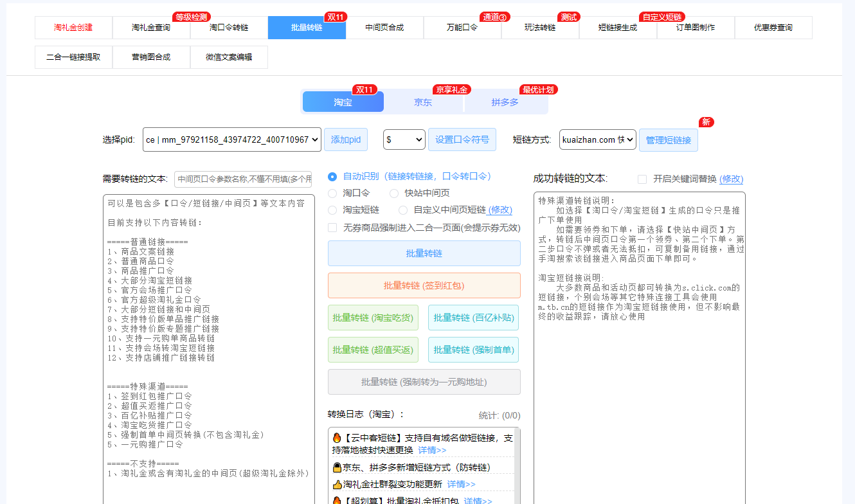
Task: Open the 微信文案编辑 tab
Action: 229,57
